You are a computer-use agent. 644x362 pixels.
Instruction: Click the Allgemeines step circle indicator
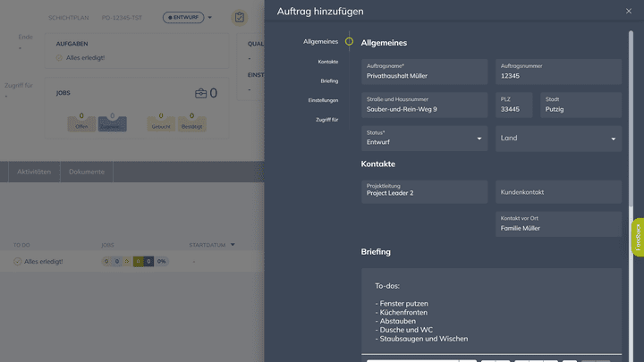(349, 41)
